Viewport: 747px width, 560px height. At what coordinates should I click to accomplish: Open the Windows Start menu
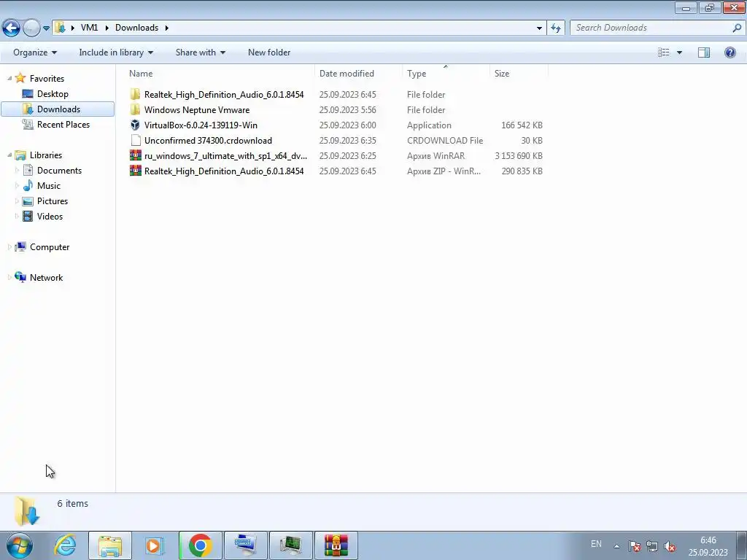click(19, 545)
